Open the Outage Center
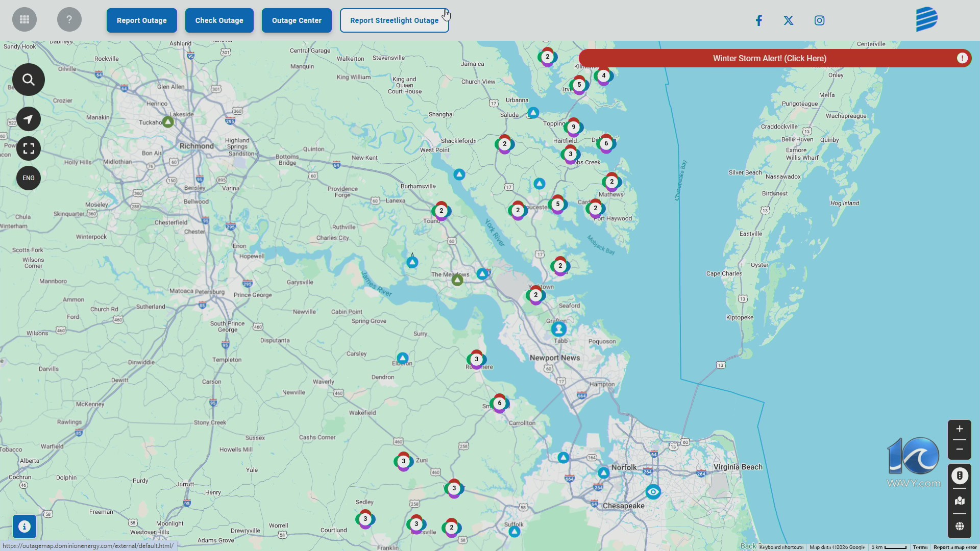This screenshot has width=980, height=551. 297,20
